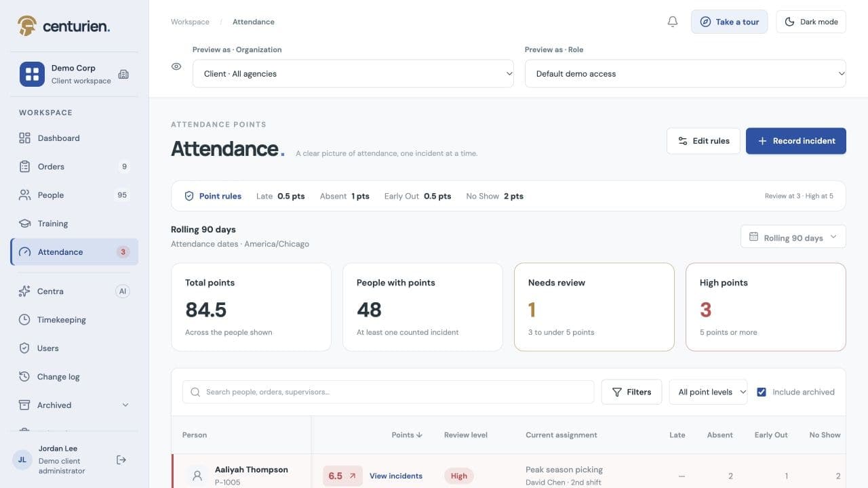Screen dimensions: 868x488
Task: Open the Rolling 90 days date range dropdown
Action: pos(793,237)
